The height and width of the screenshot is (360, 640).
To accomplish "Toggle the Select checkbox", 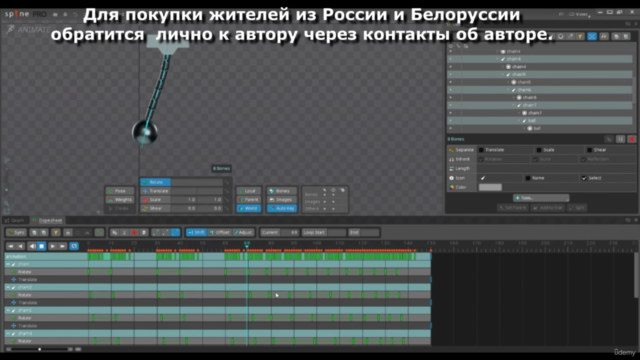I will pyautogui.click(x=584, y=178).
